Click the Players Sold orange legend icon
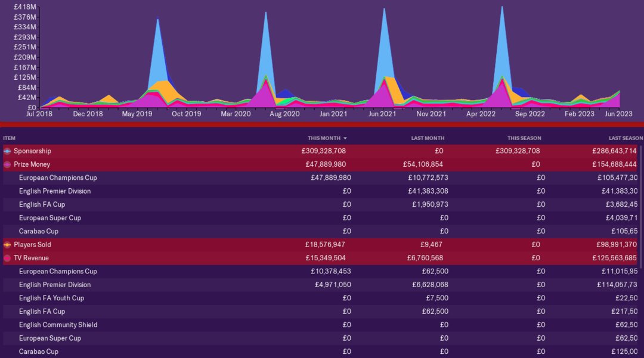Image resolution: width=644 pixels, height=358 pixels. click(7, 245)
